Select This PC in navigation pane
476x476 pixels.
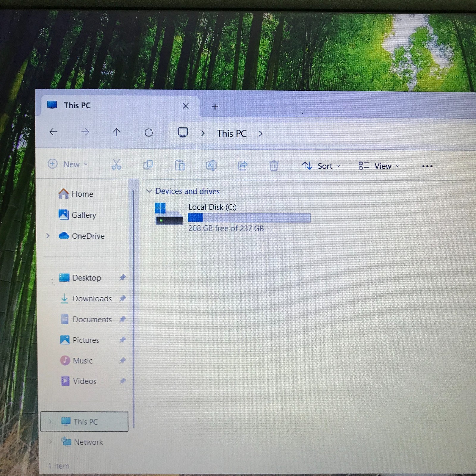click(x=84, y=422)
